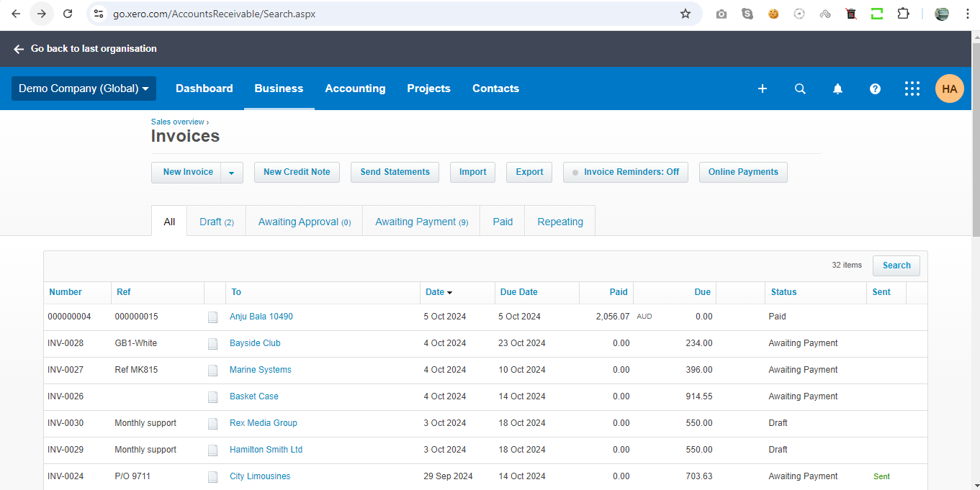Click the plus icon to create new

point(763,89)
